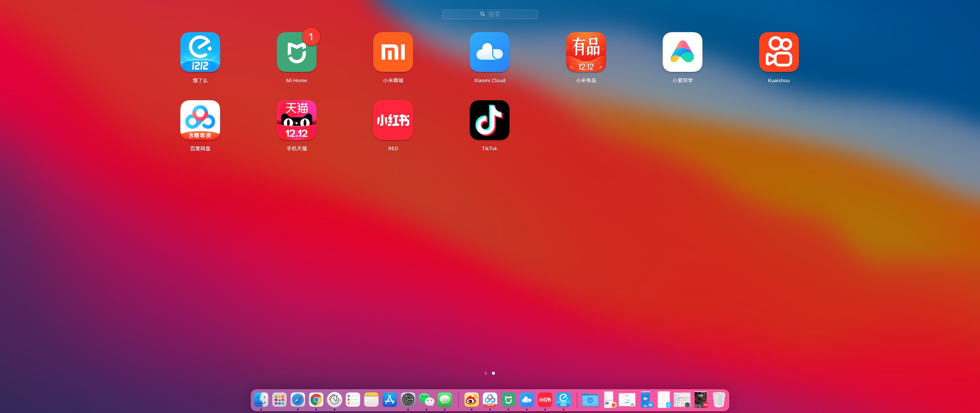
Task: Open the 手机天猫 app
Action: pos(296,120)
